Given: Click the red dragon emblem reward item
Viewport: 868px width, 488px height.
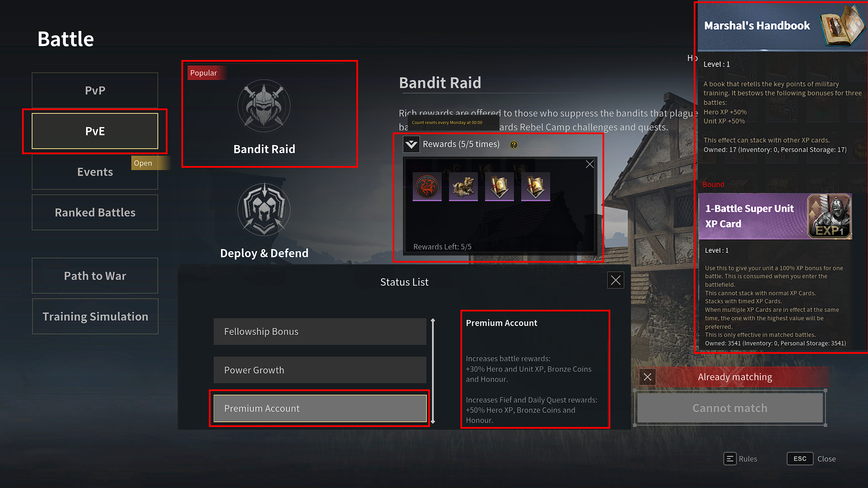Looking at the screenshot, I should click(x=427, y=186).
